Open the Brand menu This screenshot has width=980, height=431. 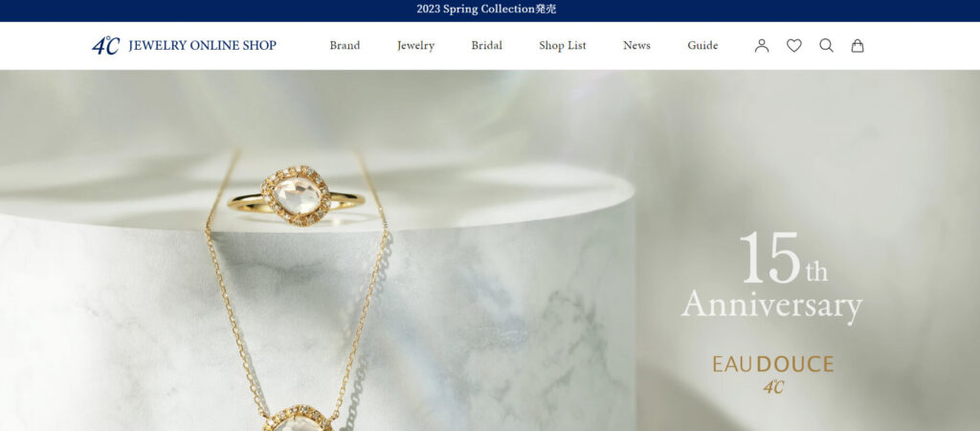click(x=345, y=46)
